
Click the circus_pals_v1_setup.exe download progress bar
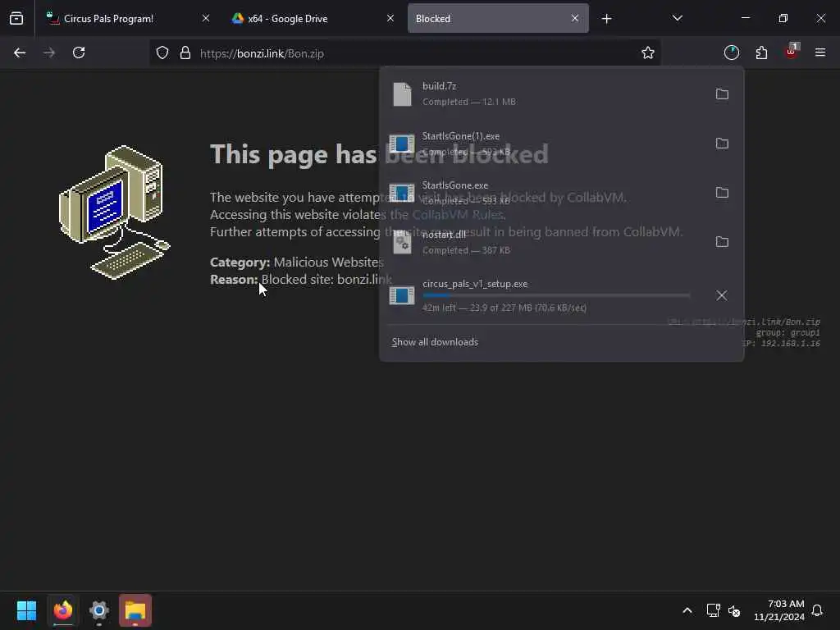pyautogui.click(x=556, y=295)
